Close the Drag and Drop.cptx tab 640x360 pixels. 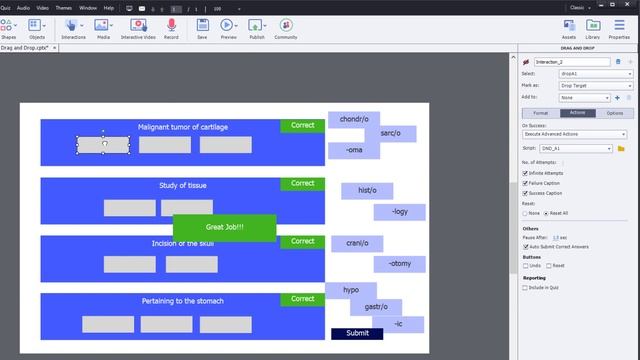(54, 48)
